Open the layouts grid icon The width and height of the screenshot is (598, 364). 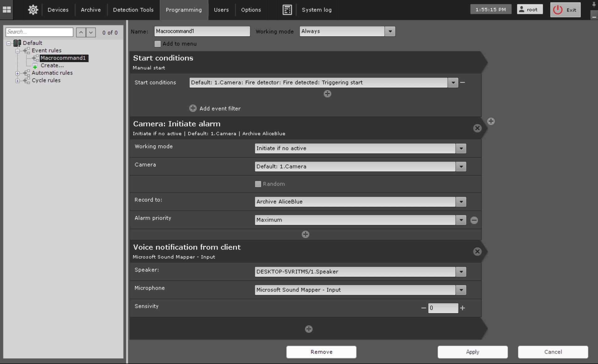pyautogui.click(x=7, y=10)
